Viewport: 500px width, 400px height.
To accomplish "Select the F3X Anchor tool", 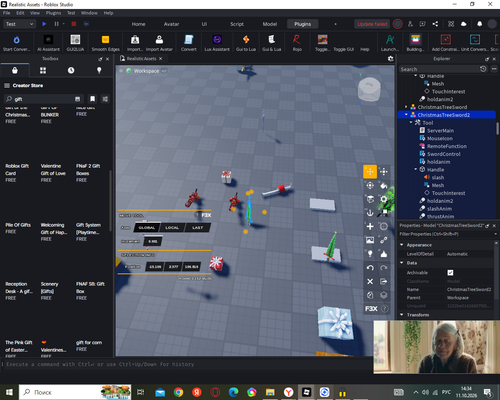I will (x=370, y=213).
